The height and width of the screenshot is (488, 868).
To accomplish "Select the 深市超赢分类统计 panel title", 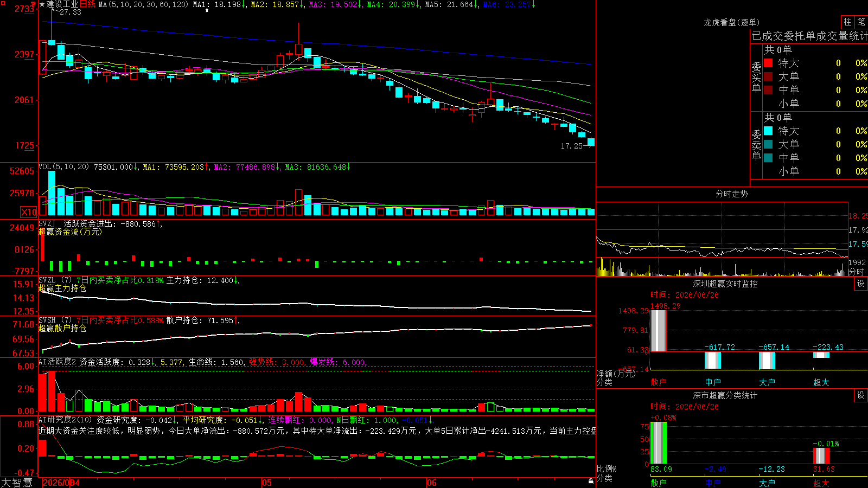I will [x=725, y=395].
